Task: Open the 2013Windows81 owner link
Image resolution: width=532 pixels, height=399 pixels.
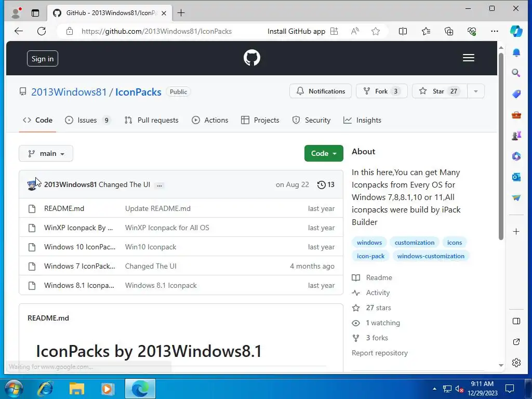Action: coord(69,92)
